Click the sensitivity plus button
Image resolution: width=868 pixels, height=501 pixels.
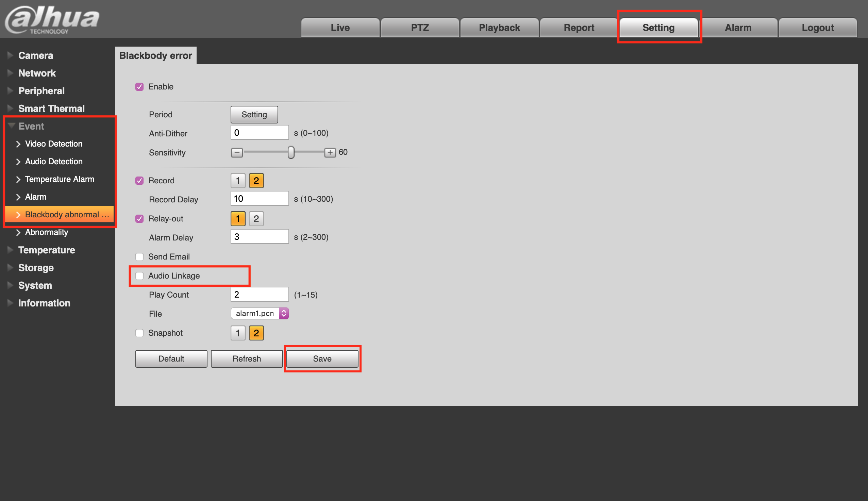coord(330,152)
